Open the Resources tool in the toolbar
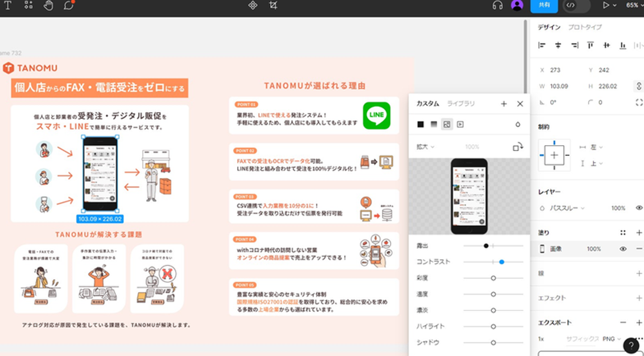644x356 pixels. [28, 5]
